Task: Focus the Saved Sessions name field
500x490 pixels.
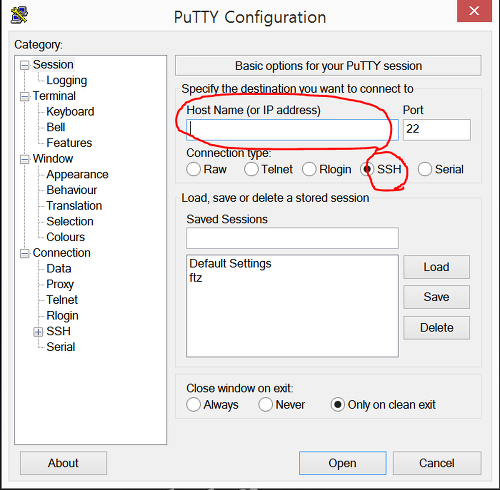Action: tap(292, 238)
